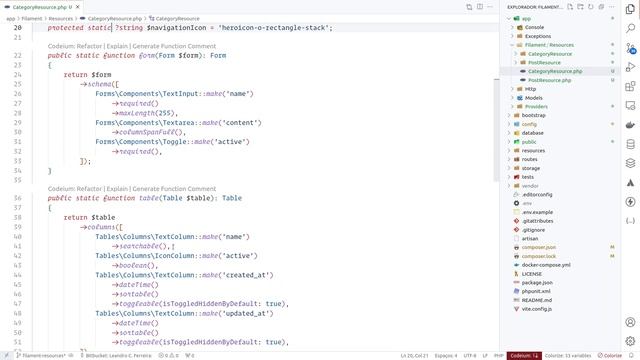640x360 pixels.
Task: Click the PHP language mode indicator
Action: click(x=499, y=356)
